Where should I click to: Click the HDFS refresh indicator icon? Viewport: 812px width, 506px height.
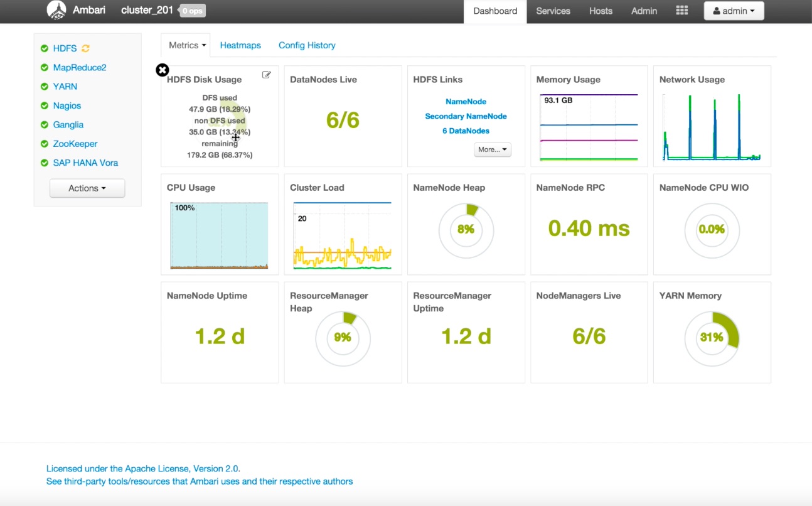[x=86, y=48]
